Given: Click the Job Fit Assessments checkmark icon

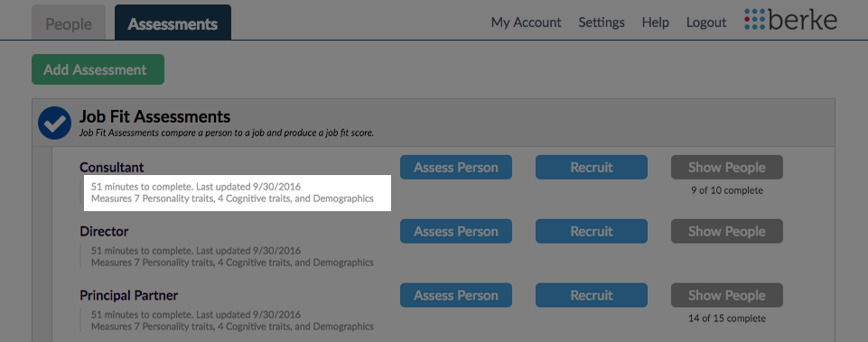Looking at the screenshot, I should pyautogui.click(x=54, y=123).
